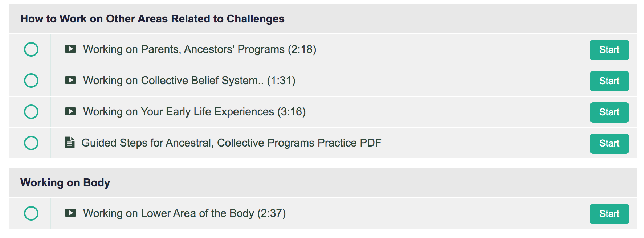
Task: Click video icon beside Working on Lower Area of the Body
Action: coord(70,213)
